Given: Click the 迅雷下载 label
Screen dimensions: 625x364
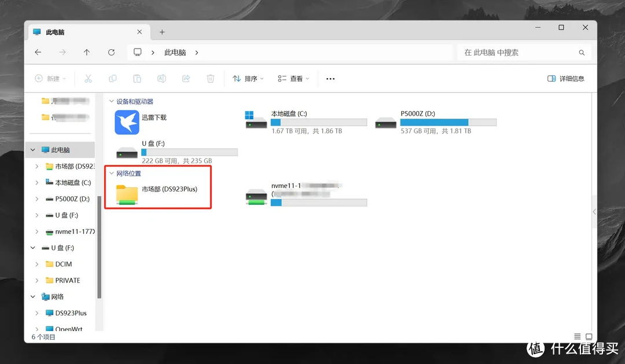Looking at the screenshot, I should pyautogui.click(x=155, y=117).
